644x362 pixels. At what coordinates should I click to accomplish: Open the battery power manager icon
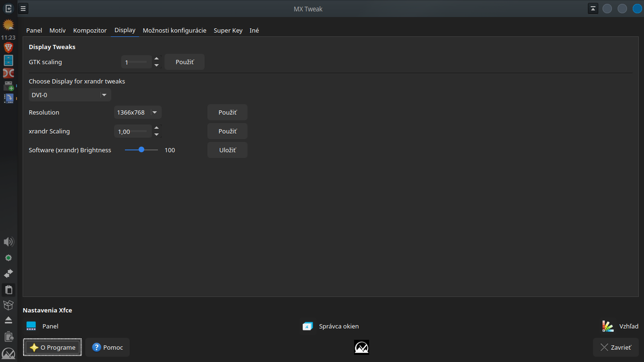(8, 337)
